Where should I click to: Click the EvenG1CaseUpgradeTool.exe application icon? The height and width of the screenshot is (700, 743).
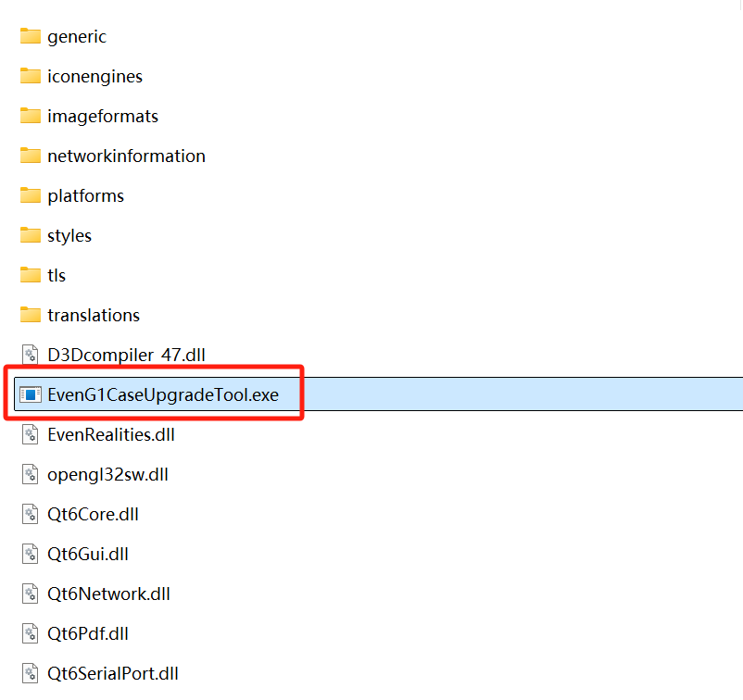(x=31, y=394)
